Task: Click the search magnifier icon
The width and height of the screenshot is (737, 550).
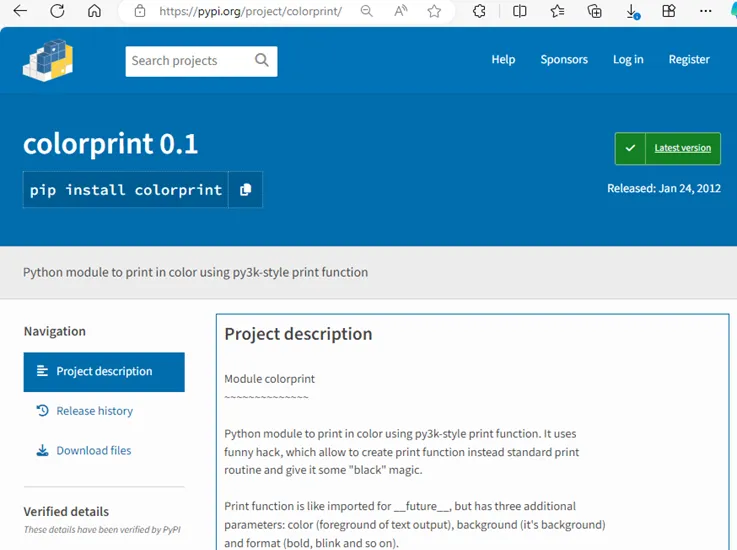Action: click(262, 60)
